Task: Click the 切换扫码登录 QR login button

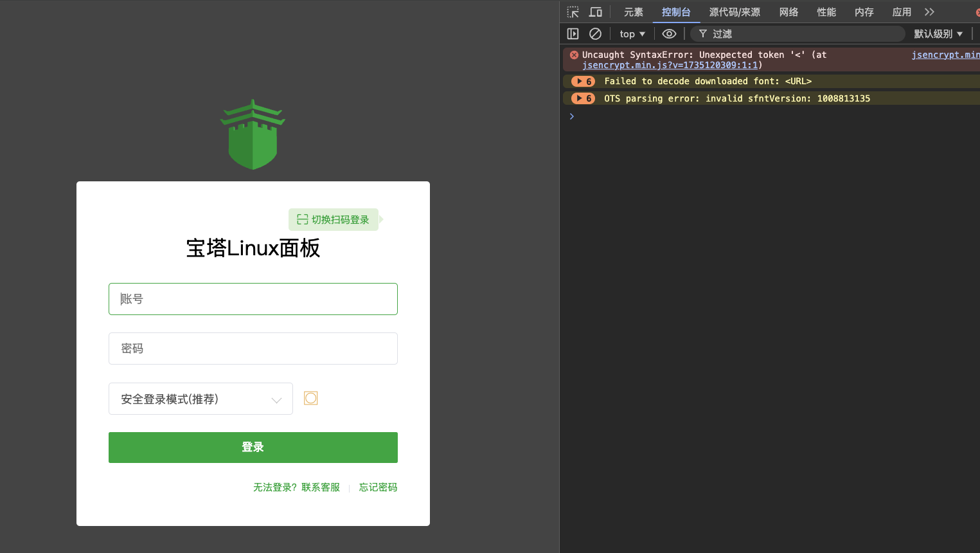Action: (334, 220)
